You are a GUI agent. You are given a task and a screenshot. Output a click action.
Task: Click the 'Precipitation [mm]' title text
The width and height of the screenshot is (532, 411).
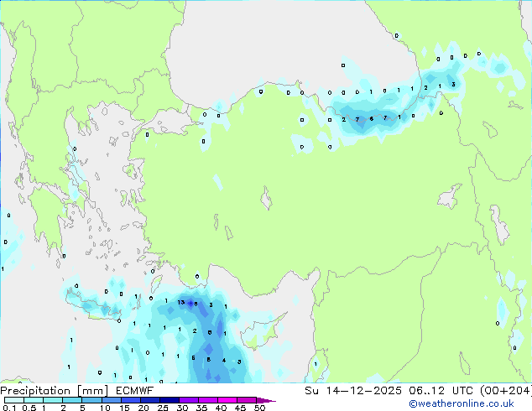coord(54,391)
